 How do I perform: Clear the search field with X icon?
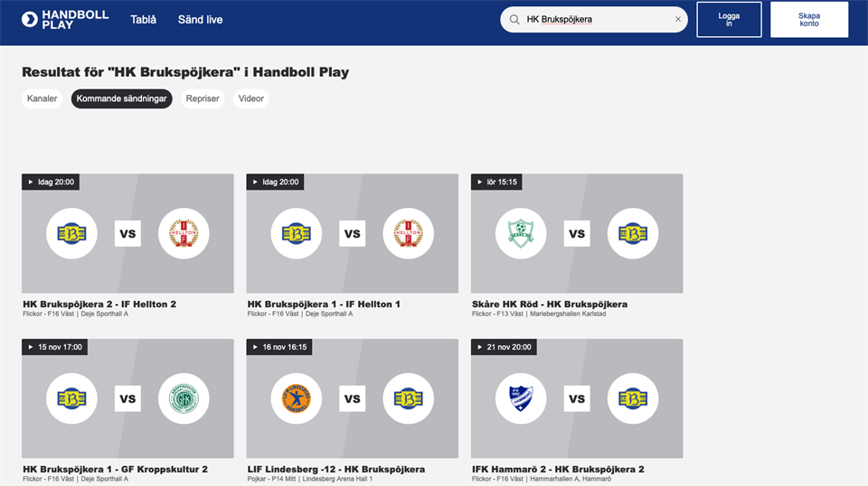click(678, 19)
